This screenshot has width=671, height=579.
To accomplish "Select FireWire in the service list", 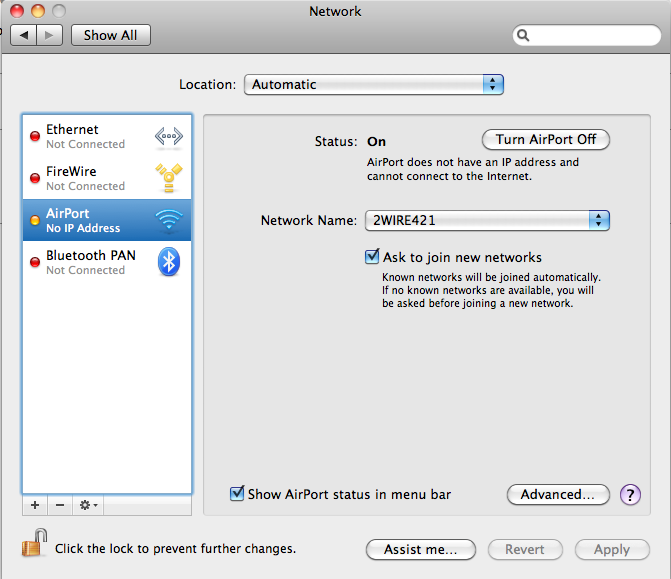I will coord(107,178).
